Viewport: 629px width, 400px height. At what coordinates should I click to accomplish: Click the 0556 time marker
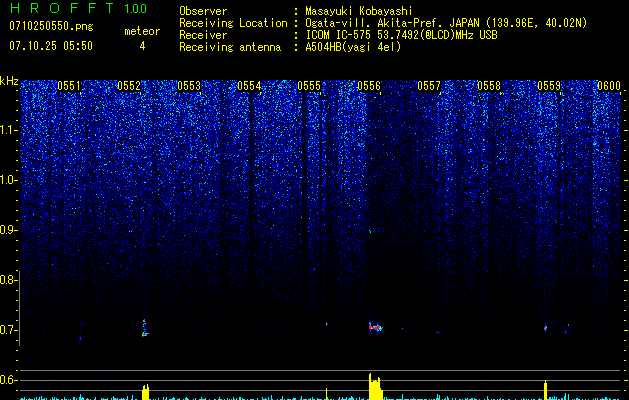click(369, 86)
